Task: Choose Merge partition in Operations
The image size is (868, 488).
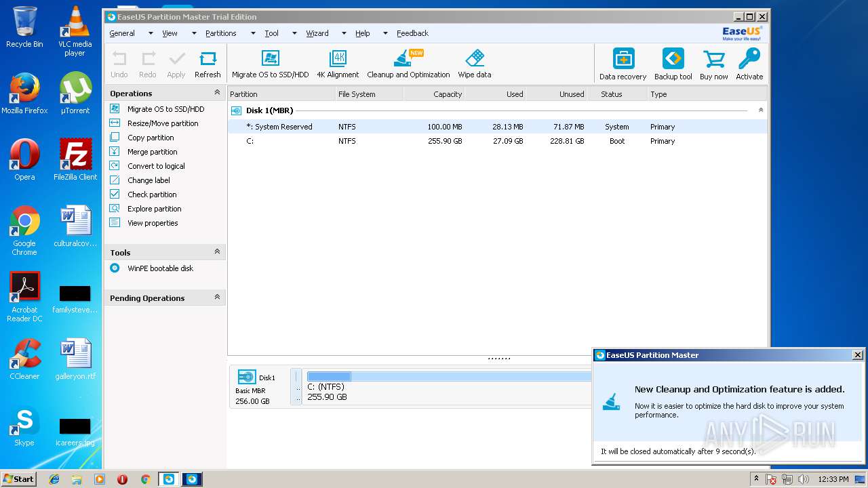Action: click(152, 152)
